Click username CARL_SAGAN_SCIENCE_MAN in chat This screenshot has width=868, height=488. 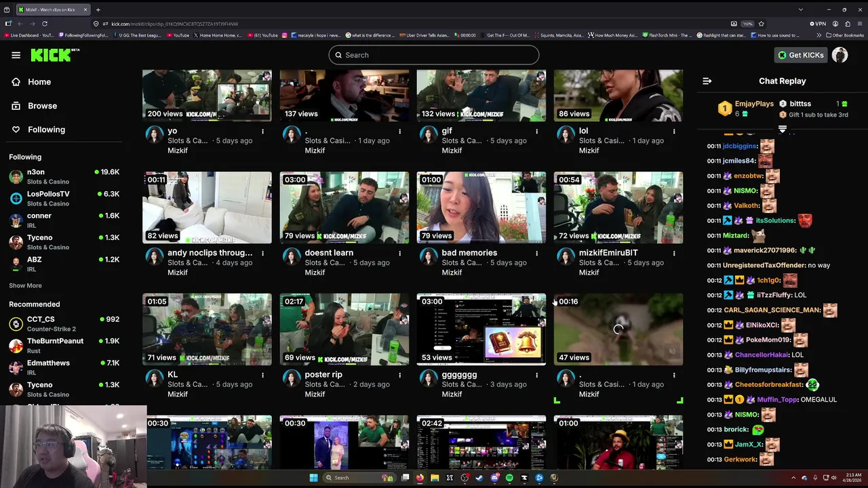point(772,310)
